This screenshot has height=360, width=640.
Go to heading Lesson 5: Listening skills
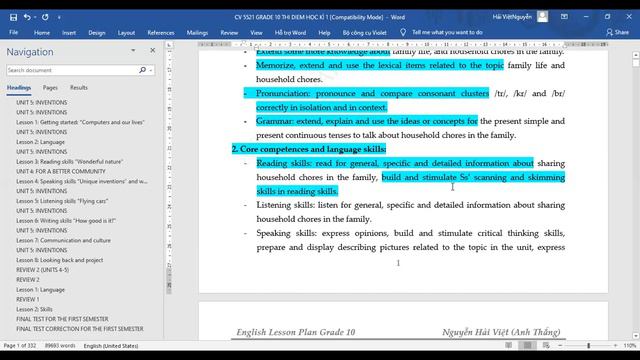pos(62,201)
